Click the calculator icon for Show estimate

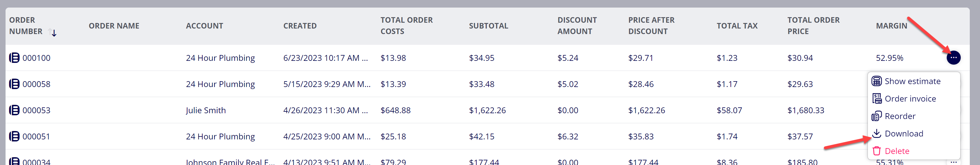[876, 81]
